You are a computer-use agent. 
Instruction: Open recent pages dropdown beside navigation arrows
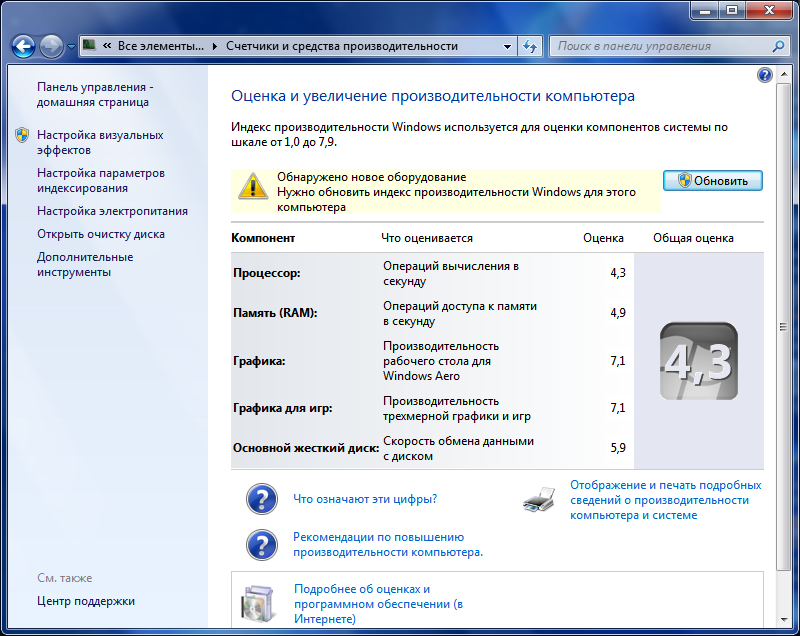coord(71,47)
